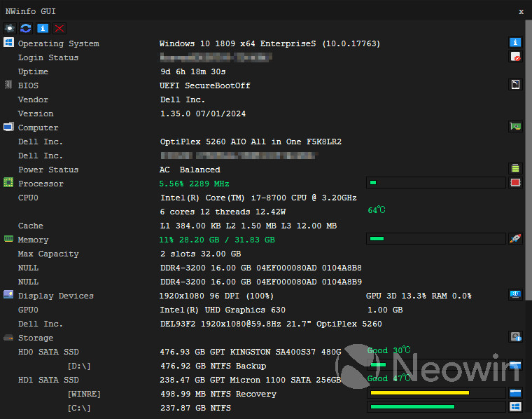This screenshot has width=532, height=419.
Task: Click the Memory usage progress bar
Action: pos(436,239)
